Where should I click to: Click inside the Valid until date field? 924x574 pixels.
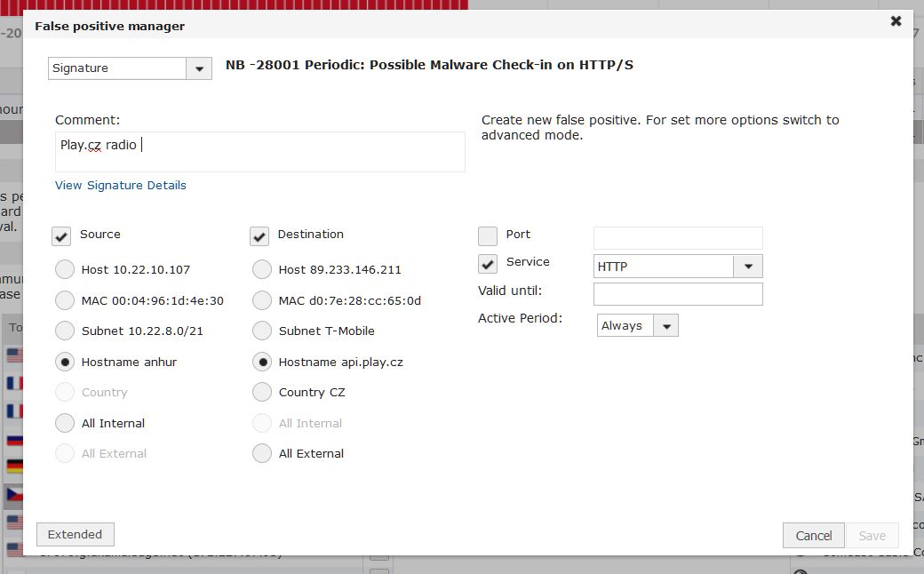pyautogui.click(x=677, y=293)
